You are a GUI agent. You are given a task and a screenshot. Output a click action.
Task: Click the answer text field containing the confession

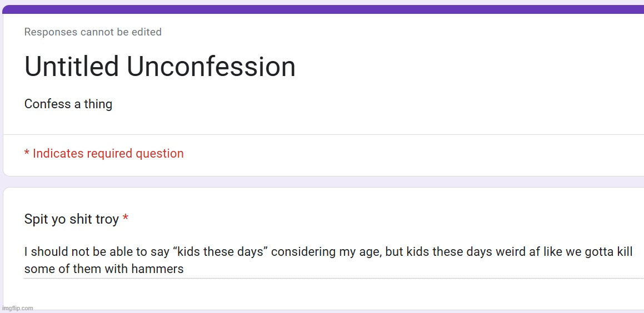point(333,260)
